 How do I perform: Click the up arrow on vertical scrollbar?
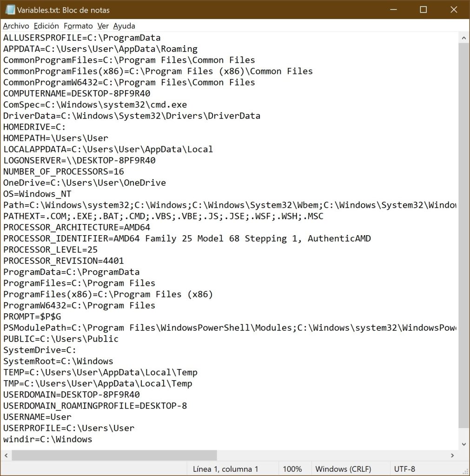464,37
